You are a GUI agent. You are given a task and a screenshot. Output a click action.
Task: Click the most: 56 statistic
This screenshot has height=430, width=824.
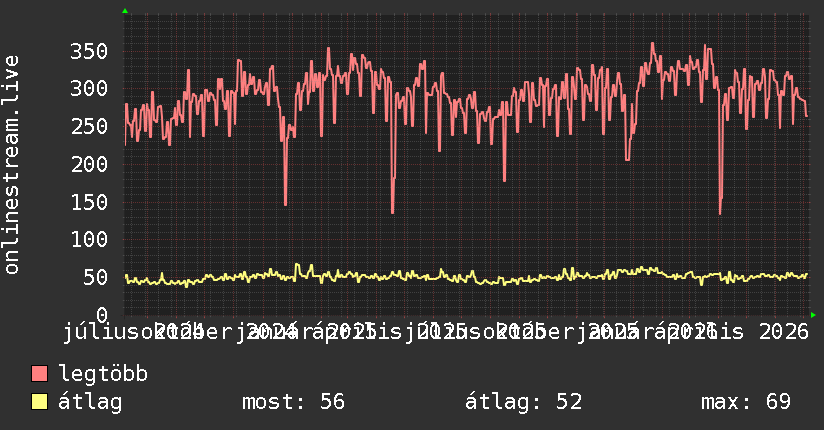293,402
